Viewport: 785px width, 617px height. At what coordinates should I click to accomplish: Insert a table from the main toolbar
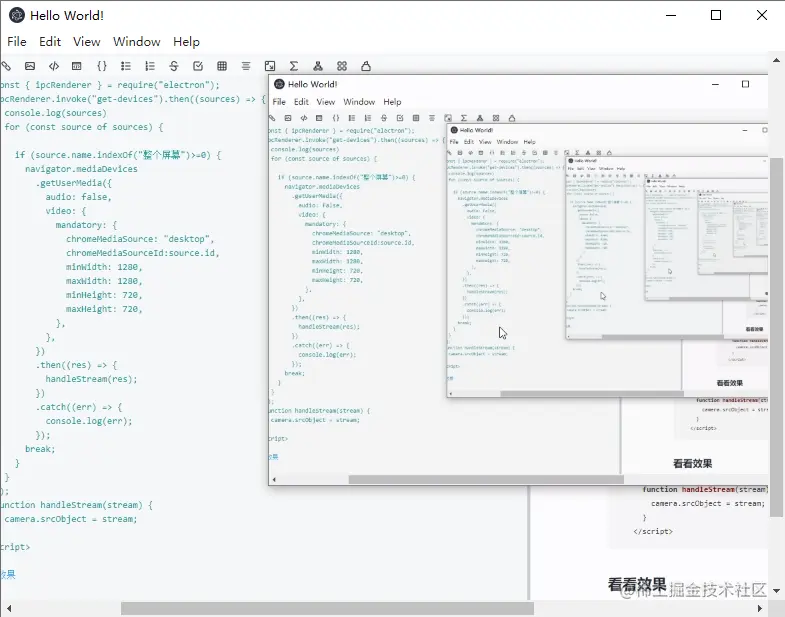point(222,66)
